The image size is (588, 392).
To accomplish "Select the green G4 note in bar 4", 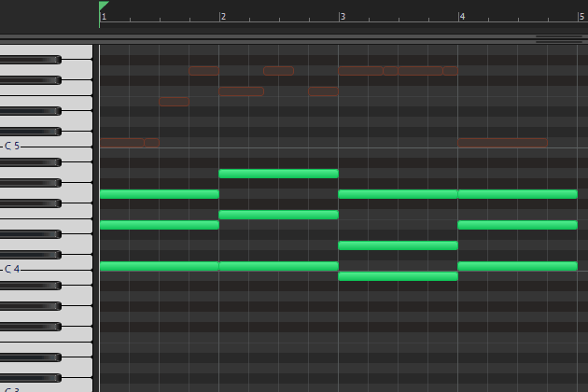I will [517, 194].
